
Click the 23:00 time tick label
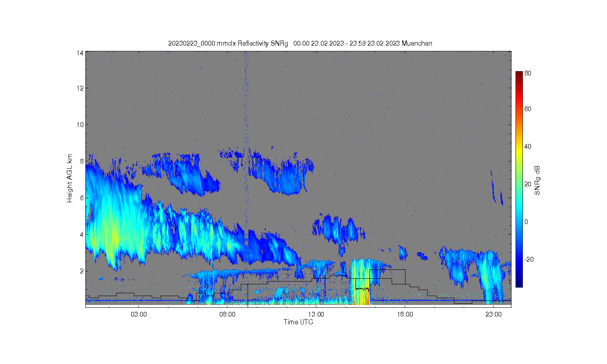[x=493, y=314]
